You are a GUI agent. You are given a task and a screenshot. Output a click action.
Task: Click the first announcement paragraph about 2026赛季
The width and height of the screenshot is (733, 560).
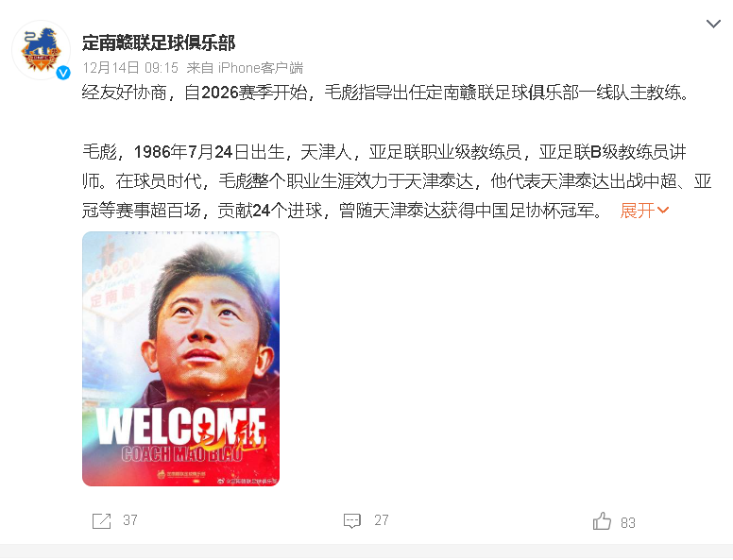click(x=385, y=93)
